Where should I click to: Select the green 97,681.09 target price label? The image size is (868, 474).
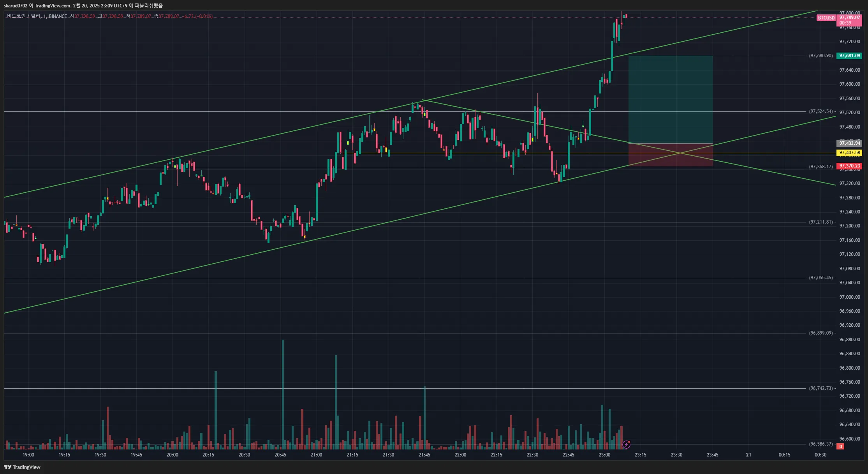point(849,56)
